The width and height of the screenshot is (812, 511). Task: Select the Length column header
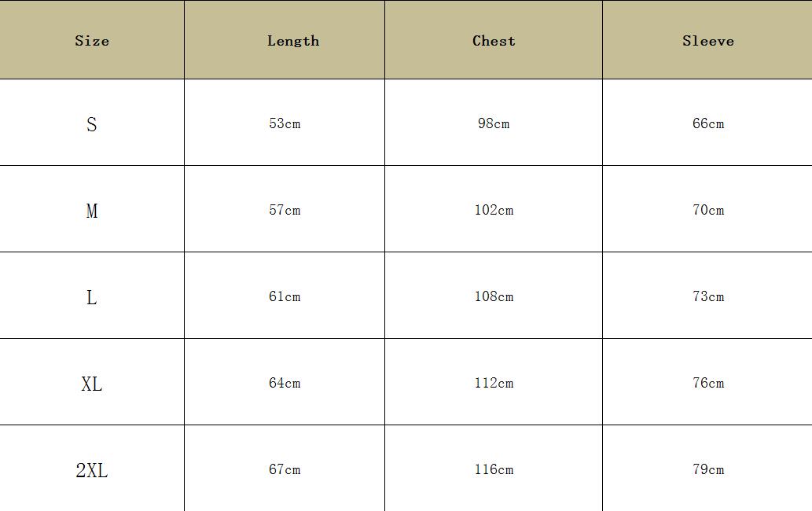coord(293,41)
